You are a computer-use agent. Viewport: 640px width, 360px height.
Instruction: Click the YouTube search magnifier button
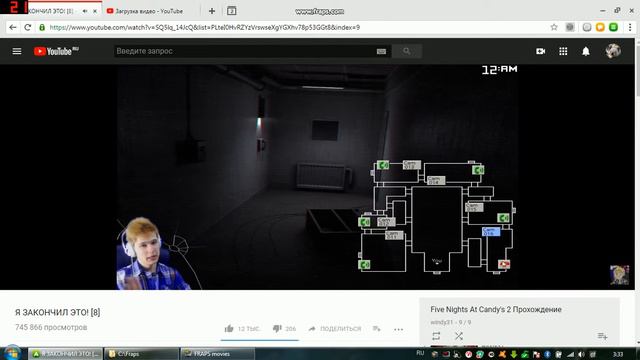[x=407, y=51]
